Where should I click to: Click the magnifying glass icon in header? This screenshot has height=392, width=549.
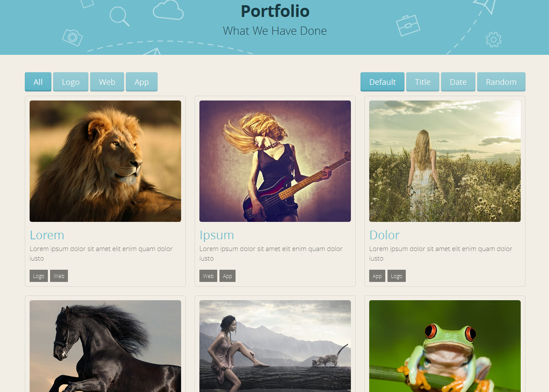tap(119, 17)
